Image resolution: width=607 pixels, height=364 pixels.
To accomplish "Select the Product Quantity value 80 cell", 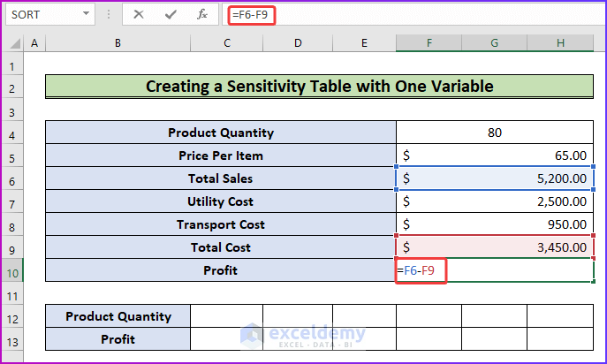I will (495, 133).
